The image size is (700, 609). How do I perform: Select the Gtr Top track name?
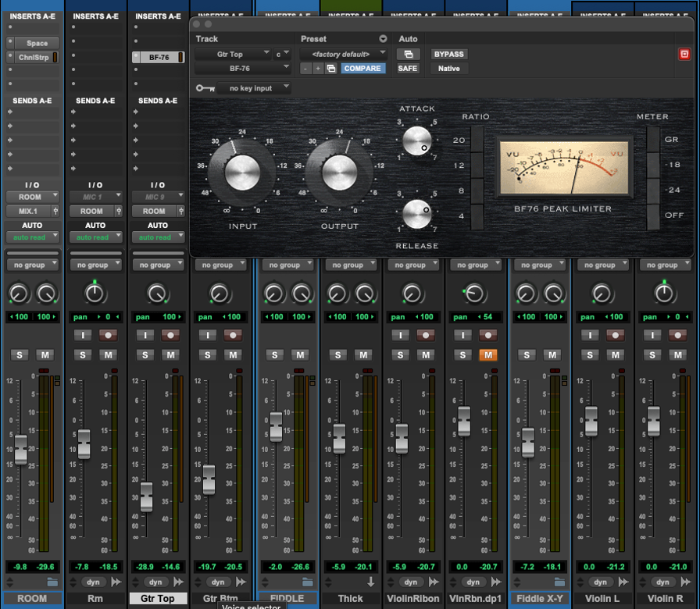tap(158, 598)
